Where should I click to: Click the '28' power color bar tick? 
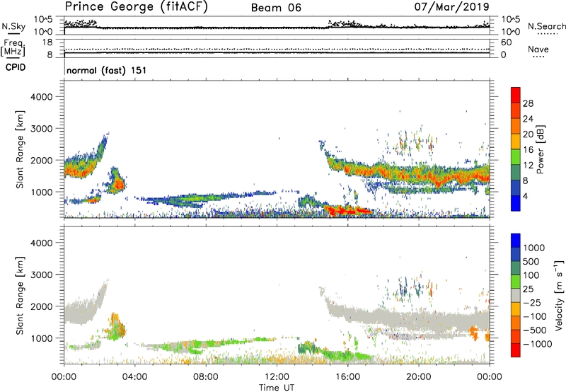click(x=528, y=103)
